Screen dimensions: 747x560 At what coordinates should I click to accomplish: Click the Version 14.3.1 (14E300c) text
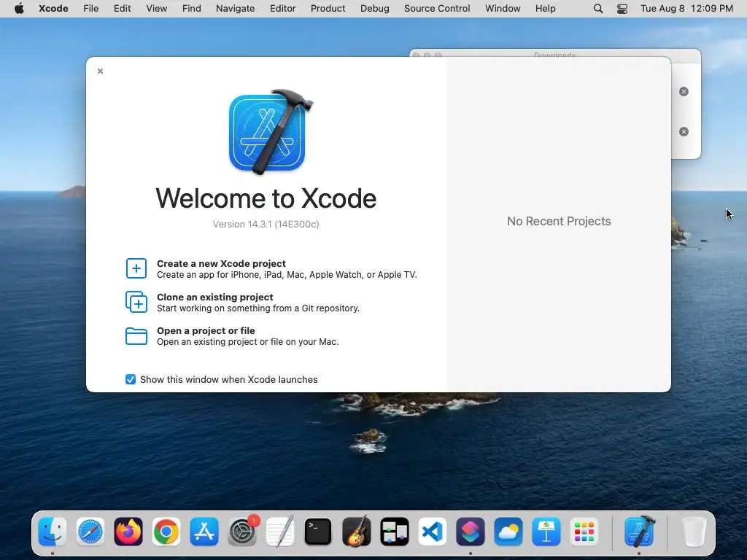pos(266,225)
